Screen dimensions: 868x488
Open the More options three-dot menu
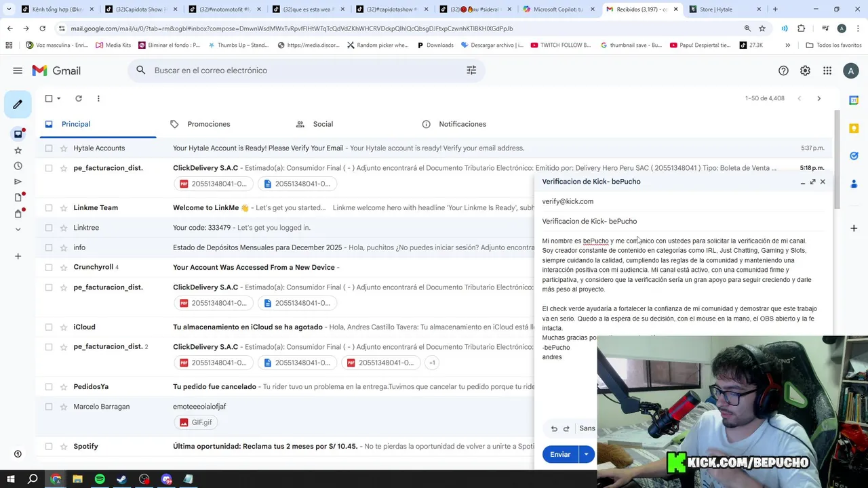click(x=98, y=98)
